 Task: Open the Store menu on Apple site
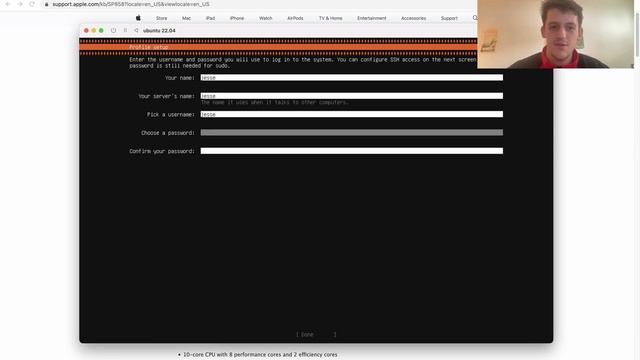pyautogui.click(x=162, y=18)
